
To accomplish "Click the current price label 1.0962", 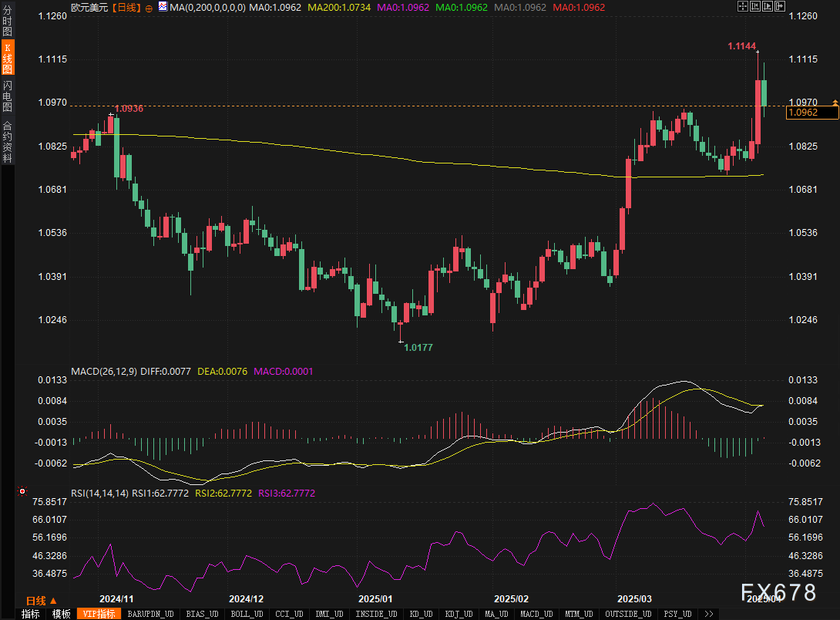I will point(811,113).
